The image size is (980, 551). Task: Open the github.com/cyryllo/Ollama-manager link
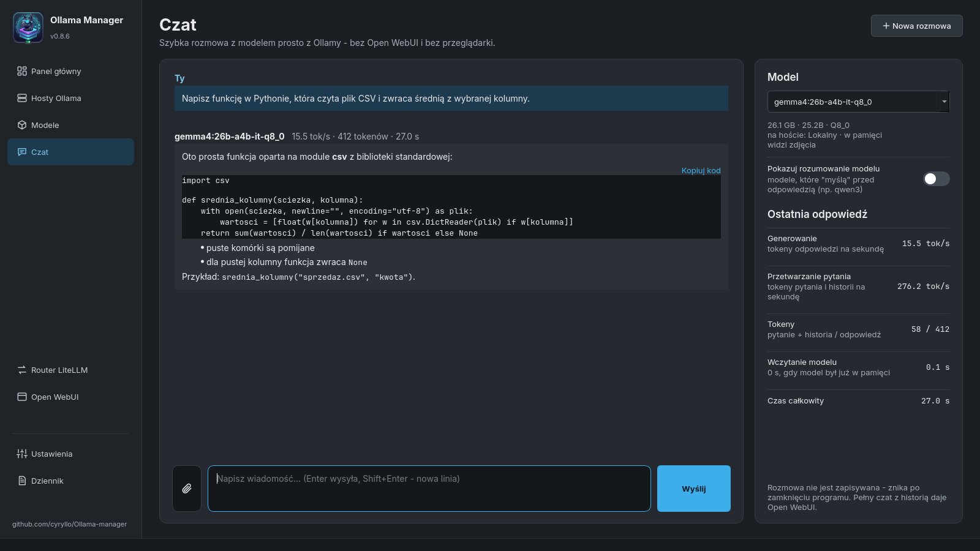(70, 524)
